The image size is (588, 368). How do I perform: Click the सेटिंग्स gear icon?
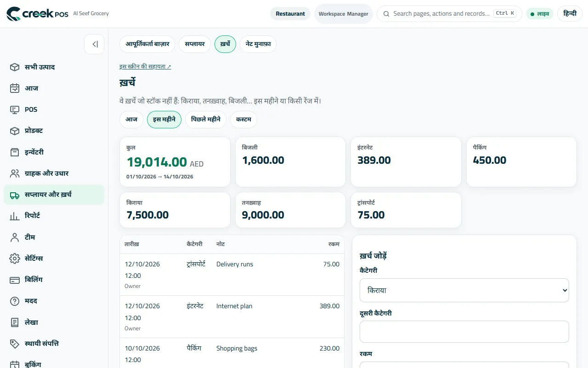click(15, 259)
